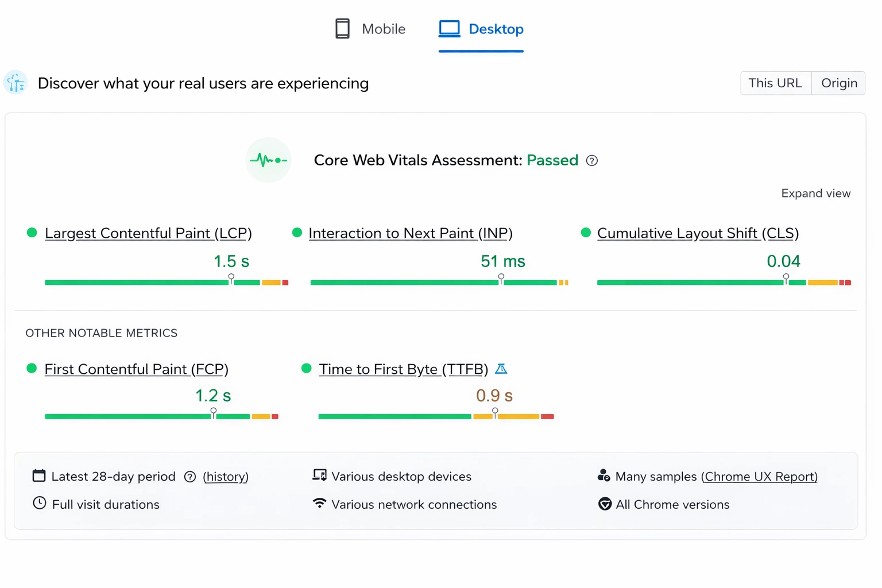This screenshot has height=588, width=882.
Task: Switch to This URL data
Action: (775, 83)
